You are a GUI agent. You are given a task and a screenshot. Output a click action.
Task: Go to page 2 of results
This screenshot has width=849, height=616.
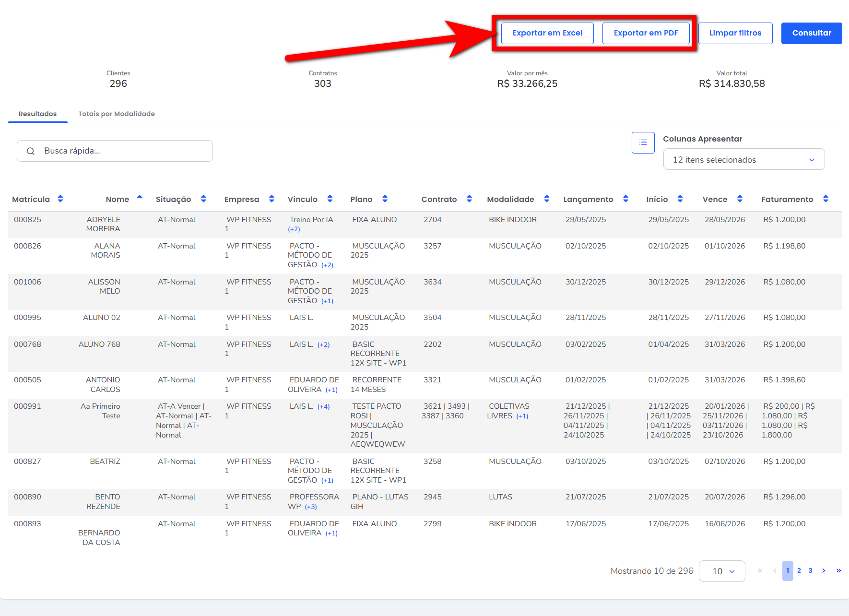point(799,571)
